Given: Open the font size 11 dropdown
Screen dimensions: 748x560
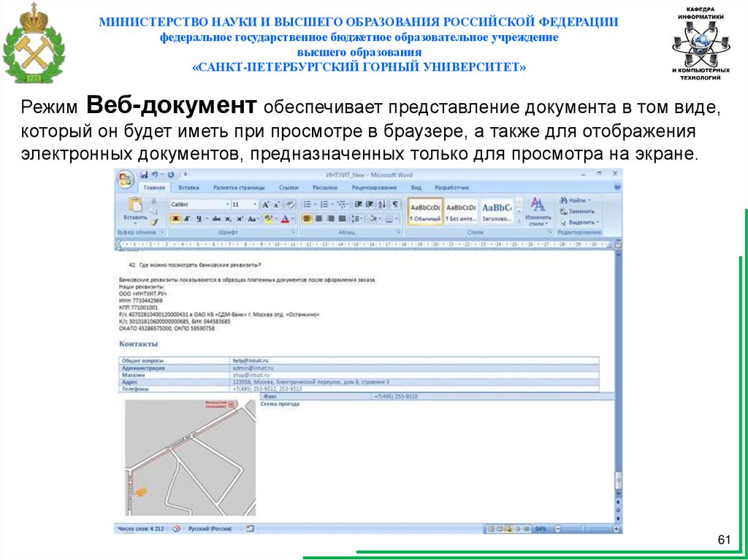Looking at the screenshot, I should [x=255, y=204].
